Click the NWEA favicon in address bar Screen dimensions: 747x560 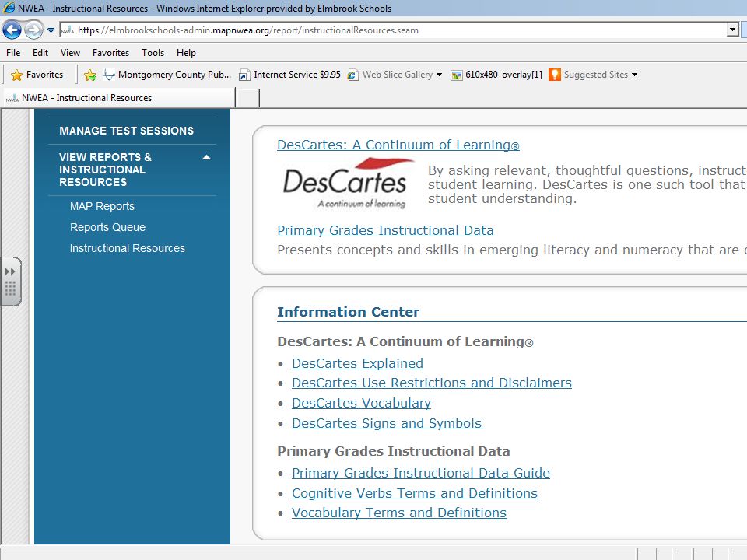(67, 30)
